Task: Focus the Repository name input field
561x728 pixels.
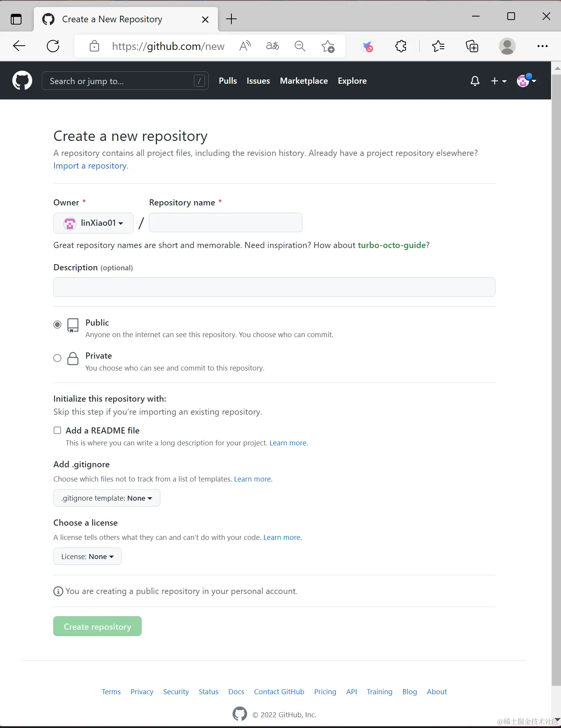Action: coord(225,223)
